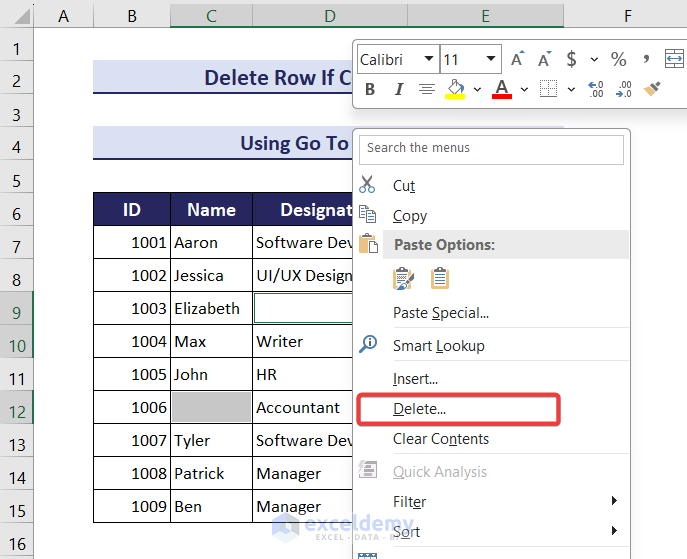Select the Format Painter brush

pos(652,90)
